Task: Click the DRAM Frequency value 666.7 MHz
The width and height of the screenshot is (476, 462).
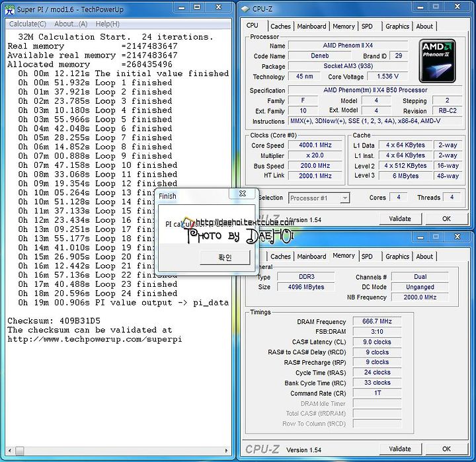Action: click(x=377, y=321)
